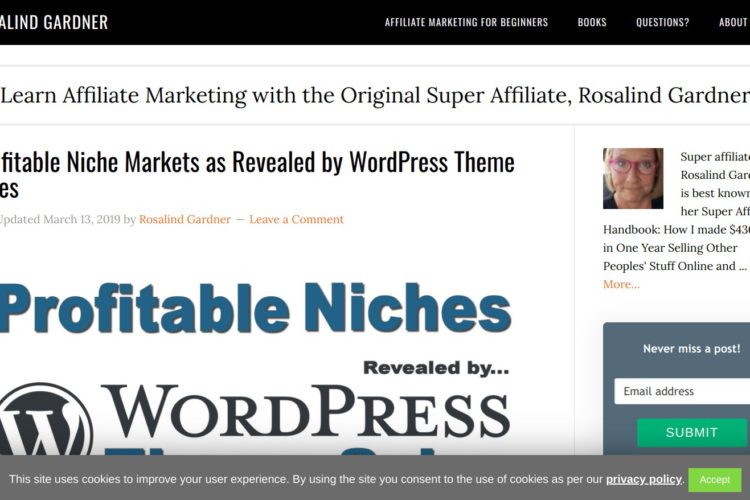
Task: Click the 'Updated March 13, 2019' date text
Action: (x=60, y=219)
